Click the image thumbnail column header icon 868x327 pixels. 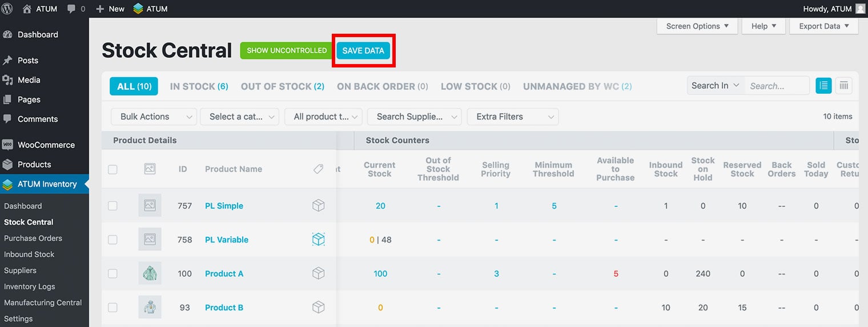click(x=150, y=169)
